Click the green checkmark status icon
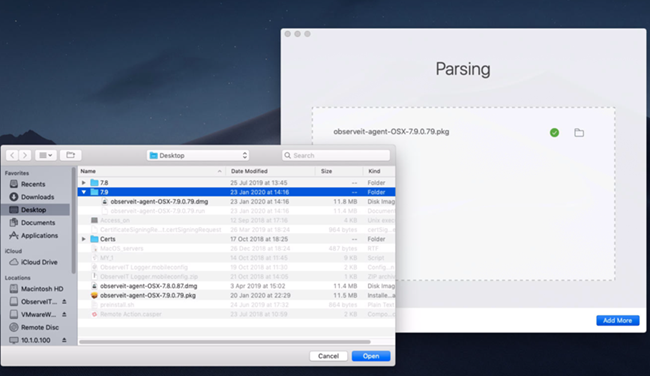 pos(554,133)
